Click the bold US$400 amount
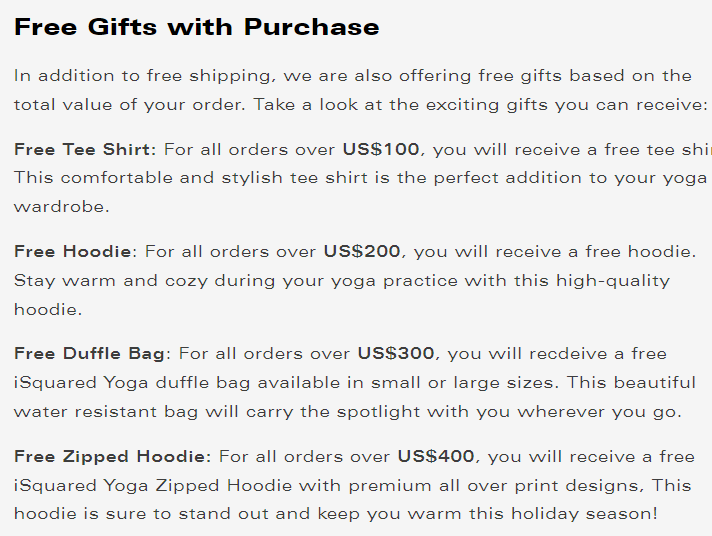Viewport: 712px width, 536px height. [436, 456]
